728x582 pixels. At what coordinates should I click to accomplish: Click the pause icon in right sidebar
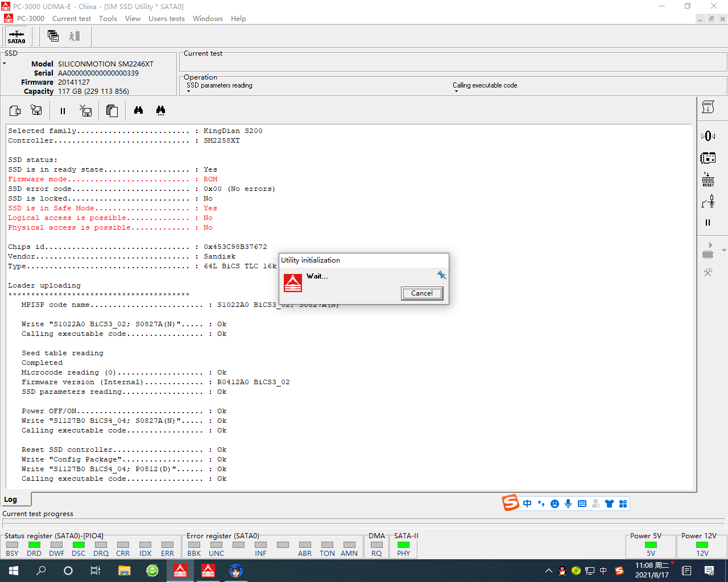[x=708, y=223]
